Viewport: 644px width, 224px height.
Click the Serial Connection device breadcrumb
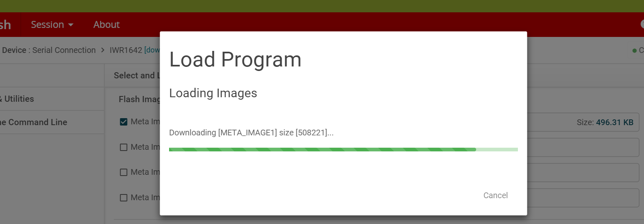64,50
